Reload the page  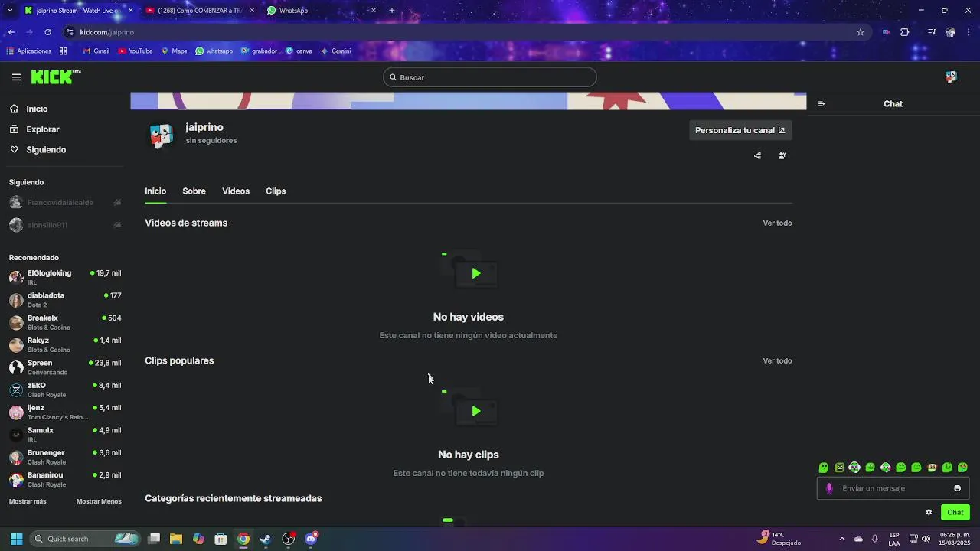pos(47,32)
